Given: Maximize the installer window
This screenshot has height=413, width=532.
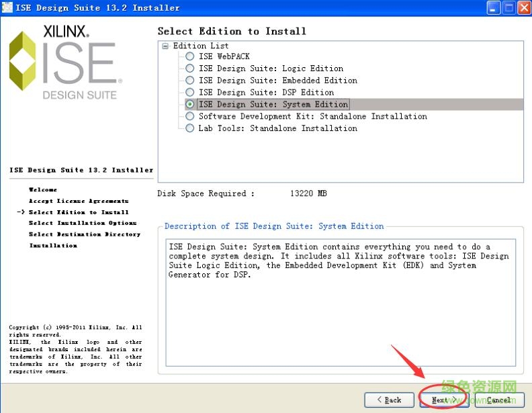Looking at the screenshot, I should [x=508, y=8].
